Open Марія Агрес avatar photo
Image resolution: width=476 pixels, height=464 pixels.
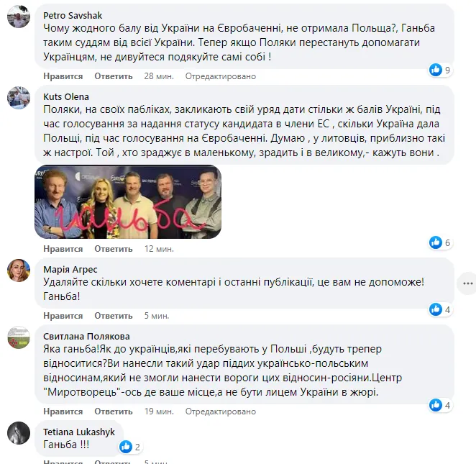point(19,270)
